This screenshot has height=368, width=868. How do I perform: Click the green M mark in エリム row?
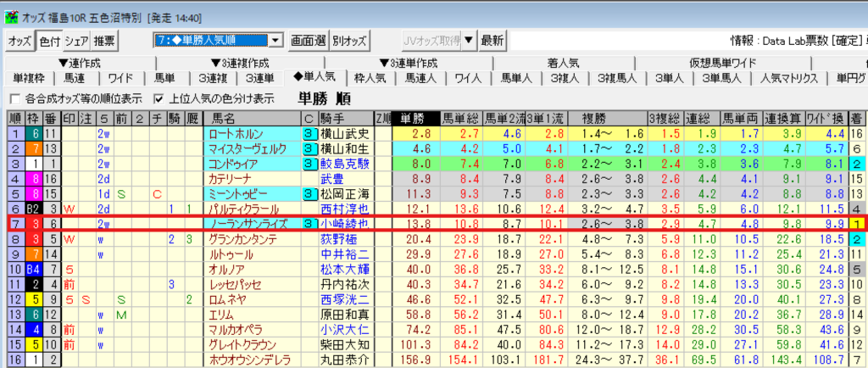121,315
